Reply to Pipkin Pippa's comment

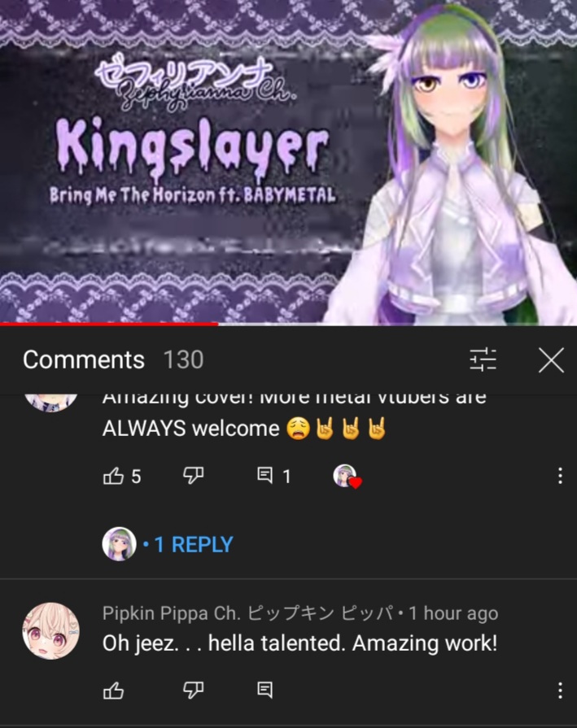[265, 690]
